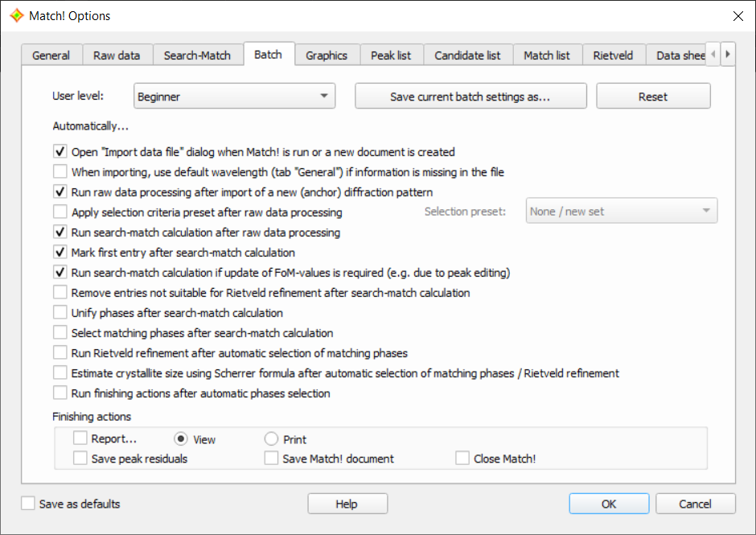The height and width of the screenshot is (535, 756).
Task: Select the View radio button
Action: click(x=181, y=438)
